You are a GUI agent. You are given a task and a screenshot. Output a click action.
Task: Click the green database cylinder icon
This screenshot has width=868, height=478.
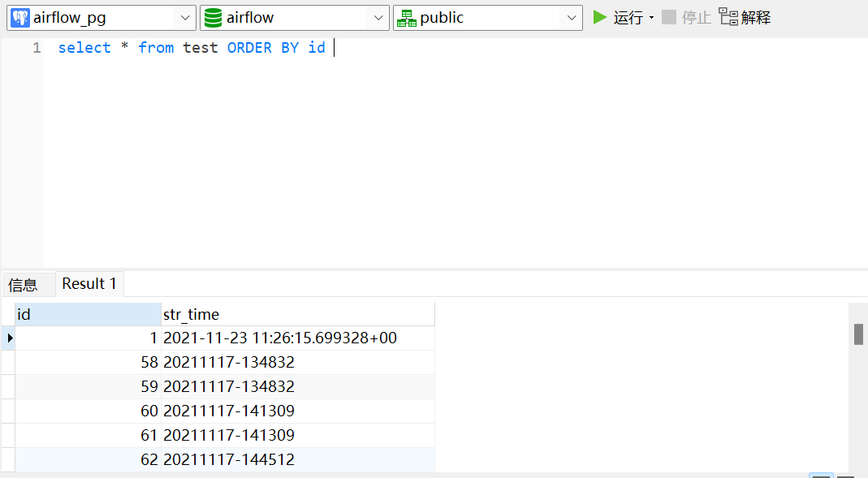[213, 18]
